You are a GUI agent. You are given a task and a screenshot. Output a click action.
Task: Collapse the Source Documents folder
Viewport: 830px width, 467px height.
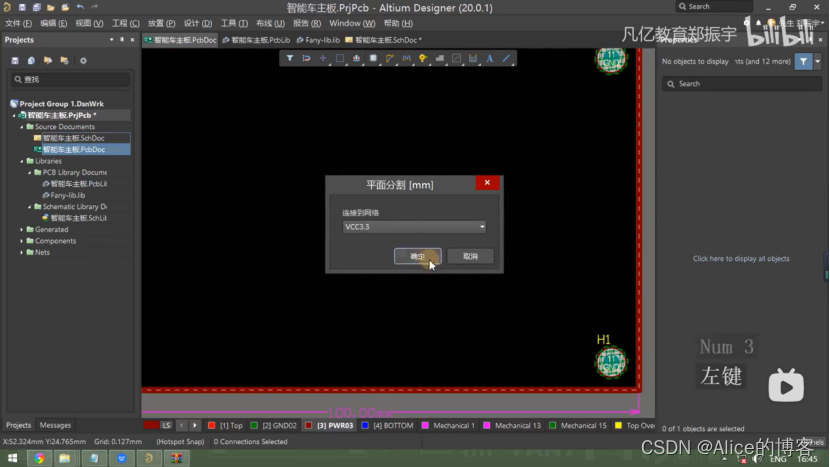pyautogui.click(x=22, y=127)
